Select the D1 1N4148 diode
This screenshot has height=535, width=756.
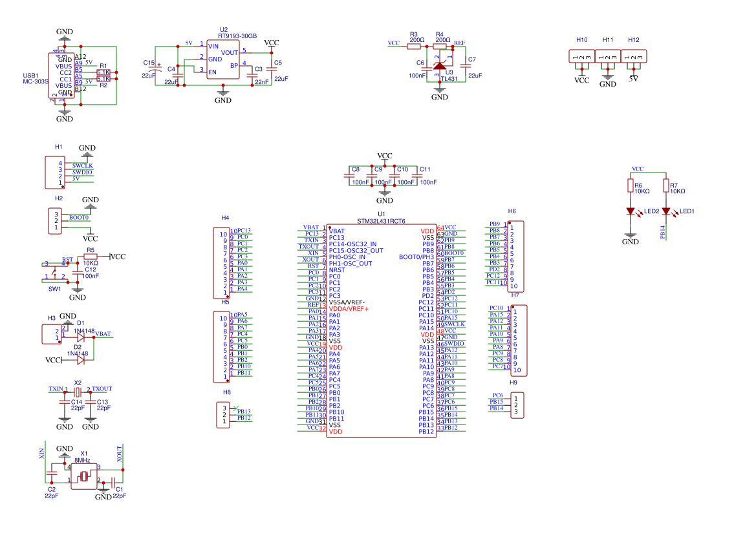coord(80,337)
